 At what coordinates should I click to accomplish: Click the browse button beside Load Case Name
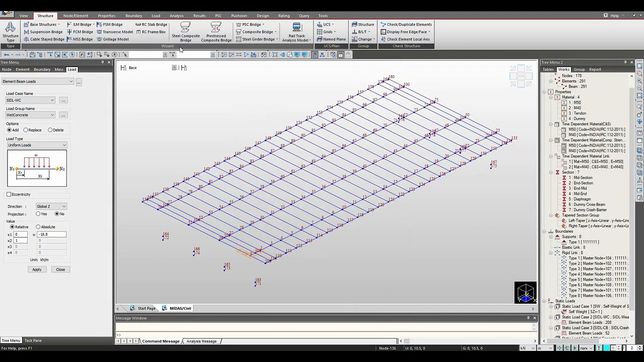pyautogui.click(x=63, y=101)
